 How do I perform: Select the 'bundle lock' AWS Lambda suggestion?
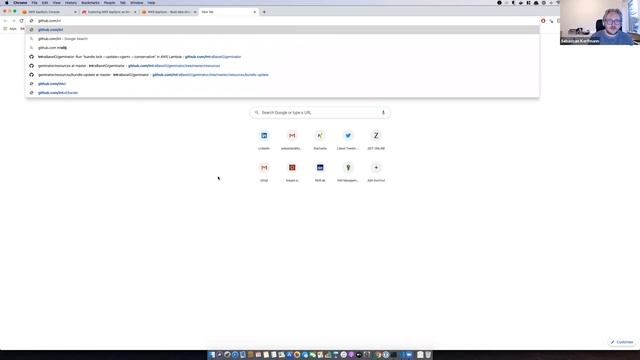(282, 57)
